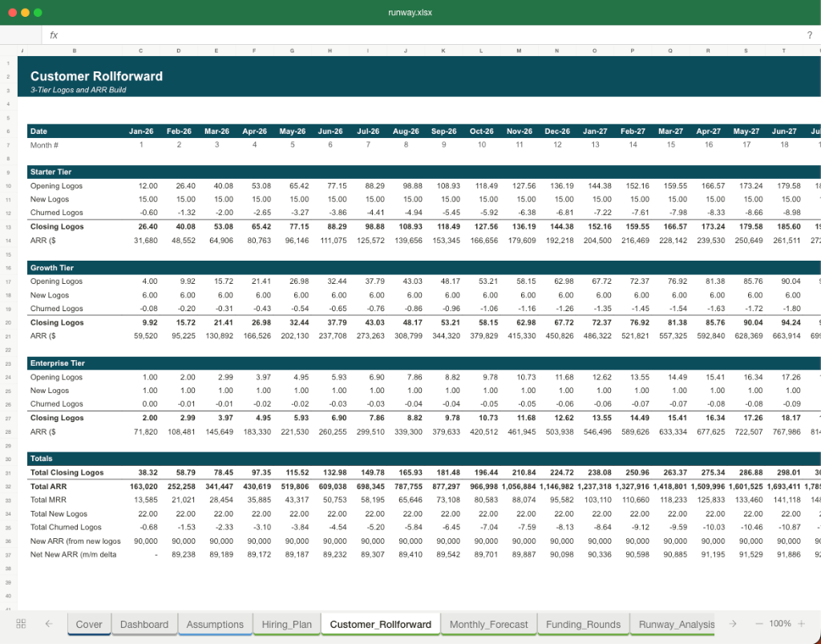Open the Monthly_Forecast sheet tab

tap(488, 624)
